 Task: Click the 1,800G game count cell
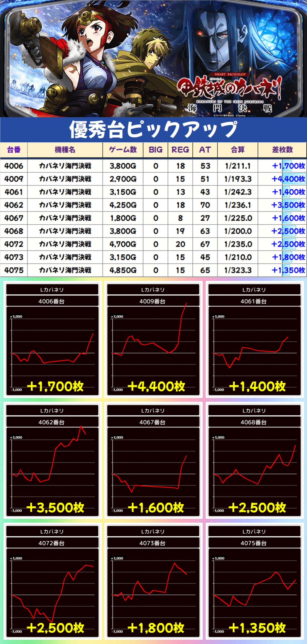123,218
